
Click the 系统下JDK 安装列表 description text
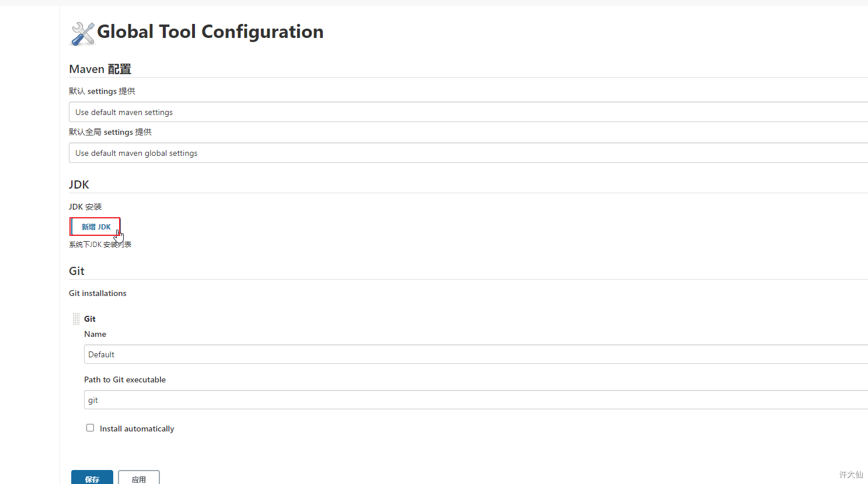click(x=100, y=245)
